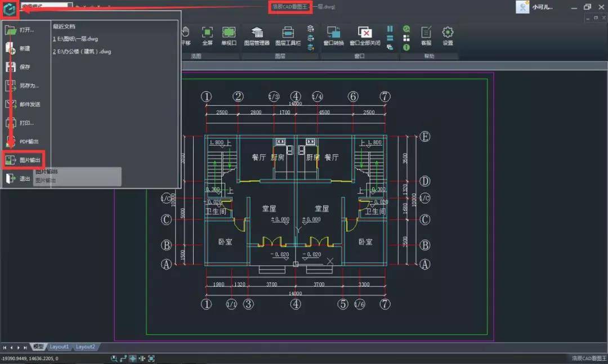Toggle the 图层工具栏 (Layer toolbar)
This screenshot has height=364, width=608.
[x=288, y=35]
